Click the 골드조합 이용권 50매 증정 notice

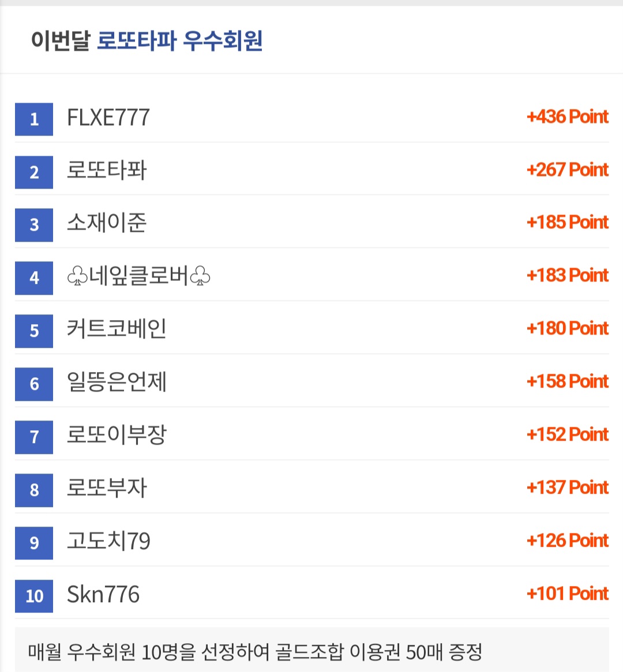coord(255,652)
